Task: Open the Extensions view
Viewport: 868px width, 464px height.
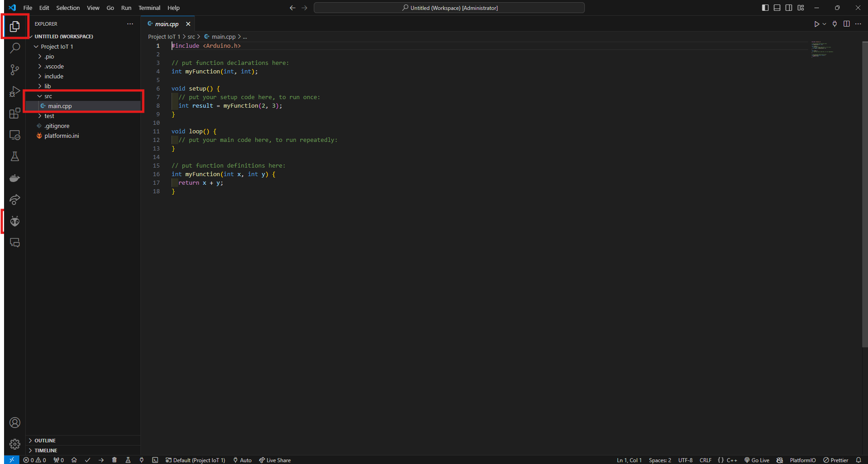Action: (x=15, y=113)
